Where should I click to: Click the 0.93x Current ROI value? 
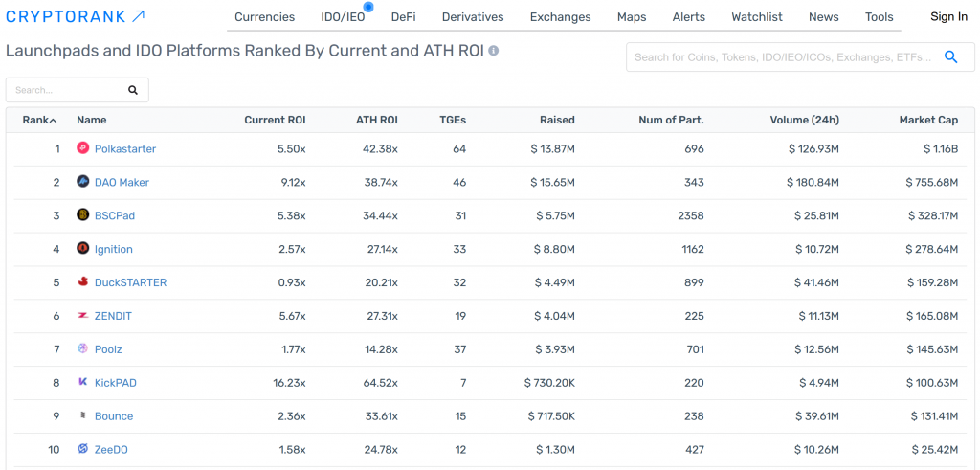[292, 282]
